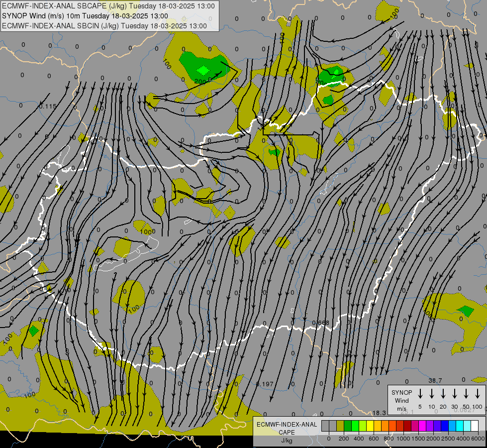487x448 pixels.
Task: Click the 200 tick on CAPE scale
Action: click(344, 439)
